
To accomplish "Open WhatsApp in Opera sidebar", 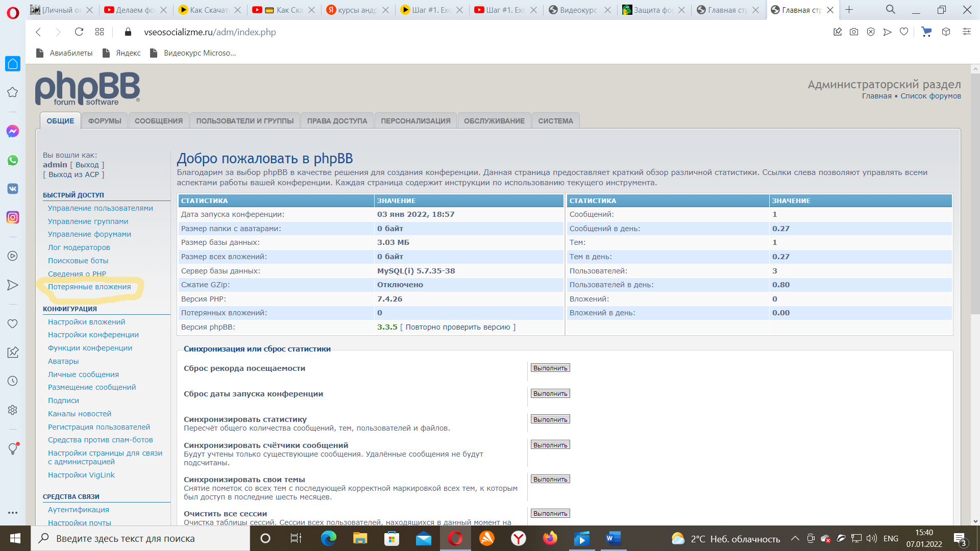I will pos(13,160).
